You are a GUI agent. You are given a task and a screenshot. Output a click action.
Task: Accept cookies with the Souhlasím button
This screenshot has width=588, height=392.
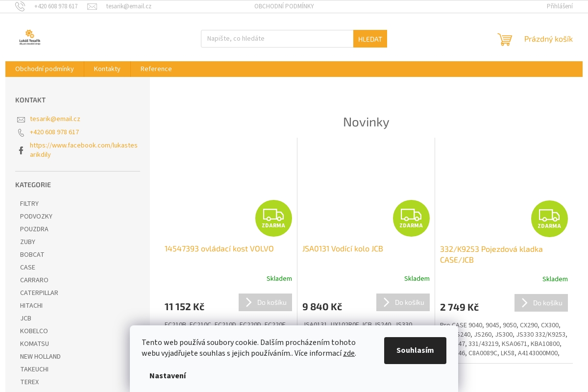(415, 350)
